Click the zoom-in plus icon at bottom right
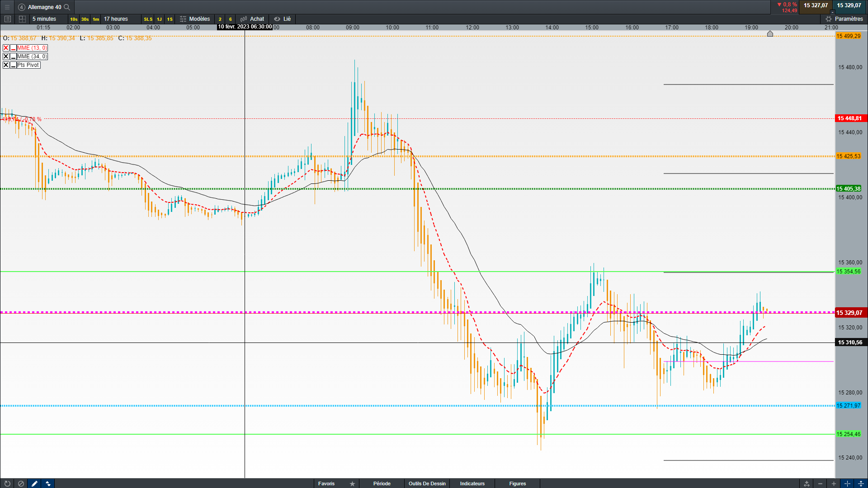Image resolution: width=868 pixels, height=488 pixels. tap(834, 483)
